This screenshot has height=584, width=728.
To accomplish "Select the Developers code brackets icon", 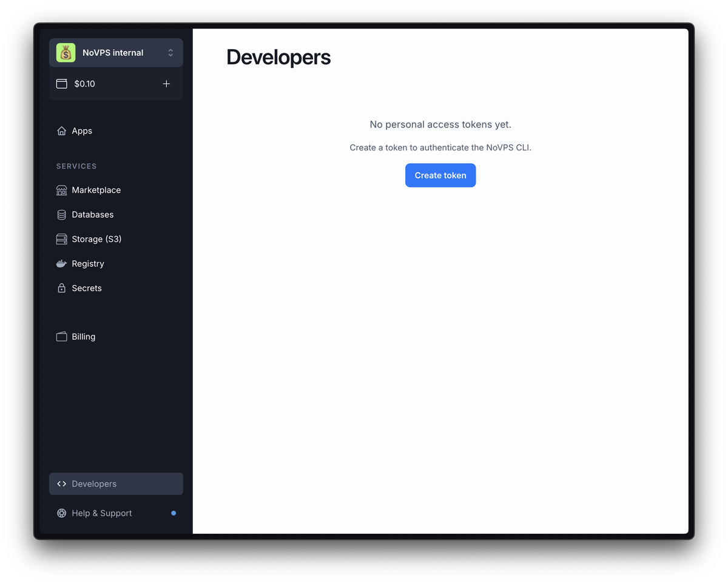I will coord(61,484).
